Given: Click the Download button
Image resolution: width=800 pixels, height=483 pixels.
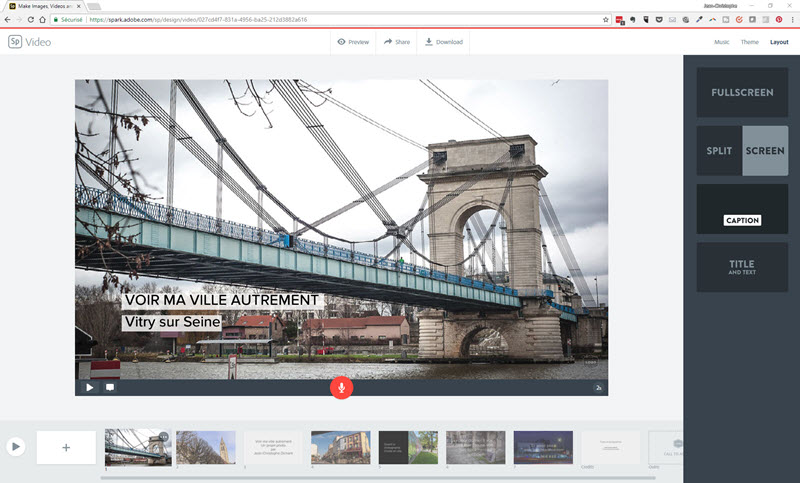Looking at the screenshot, I should 443,42.
